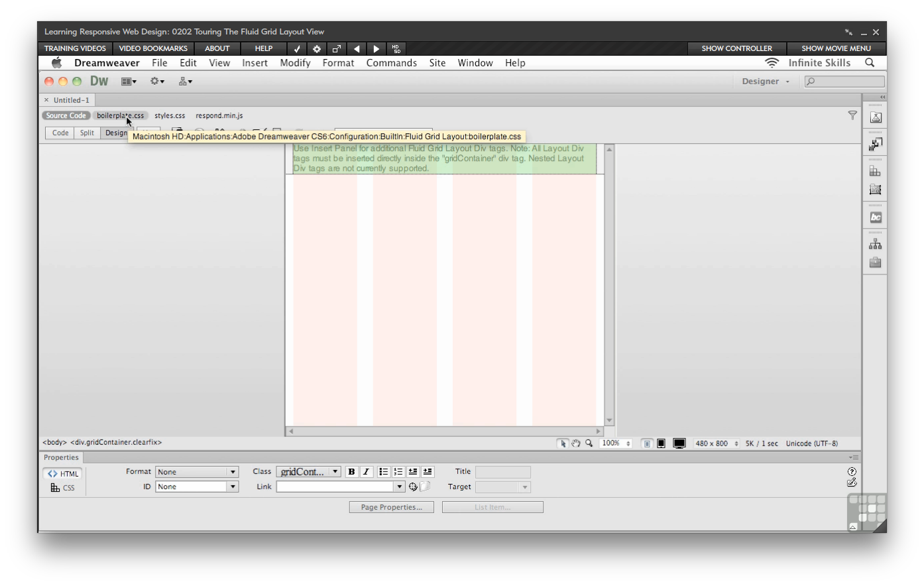Viewport: 924px width, 586px height.
Task: Toggle Italic formatting in Properties
Action: [x=366, y=472]
